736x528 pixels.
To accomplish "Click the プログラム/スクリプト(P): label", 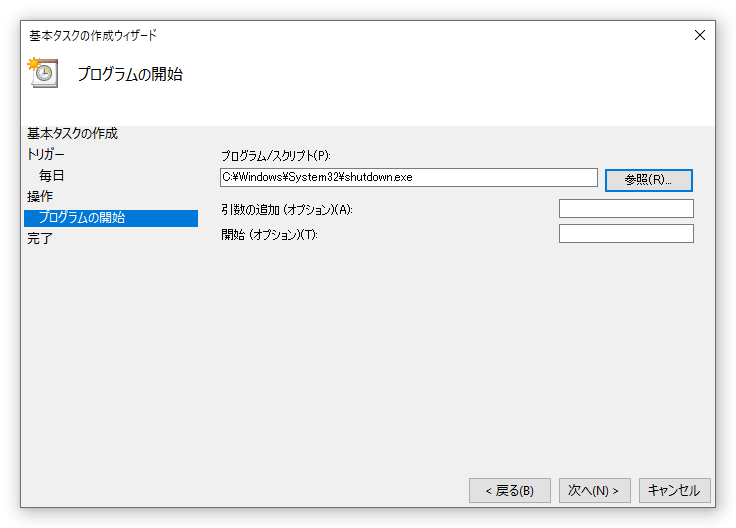I will click(x=275, y=156).
